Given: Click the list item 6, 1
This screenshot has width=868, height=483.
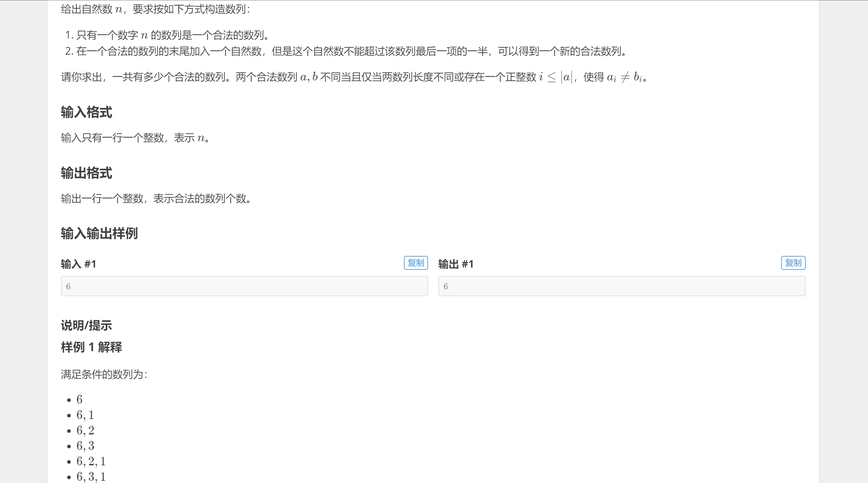Looking at the screenshot, I should [x=85, y=415].
